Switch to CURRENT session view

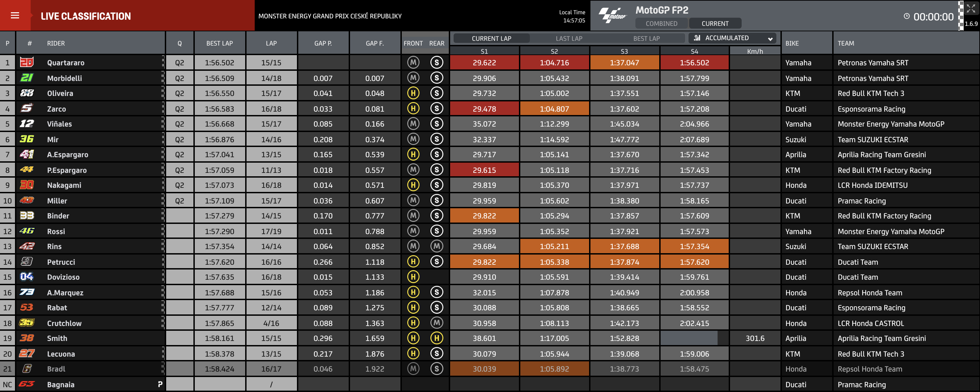pos(715,23)
